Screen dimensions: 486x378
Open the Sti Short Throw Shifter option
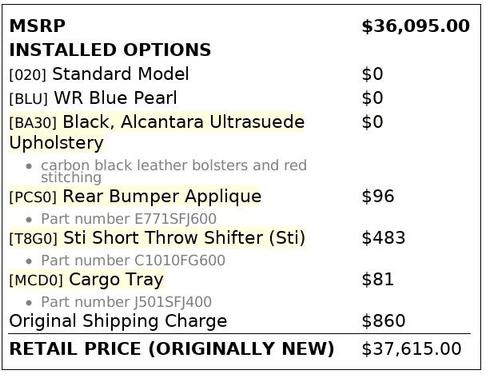click(x=157, y=238)
